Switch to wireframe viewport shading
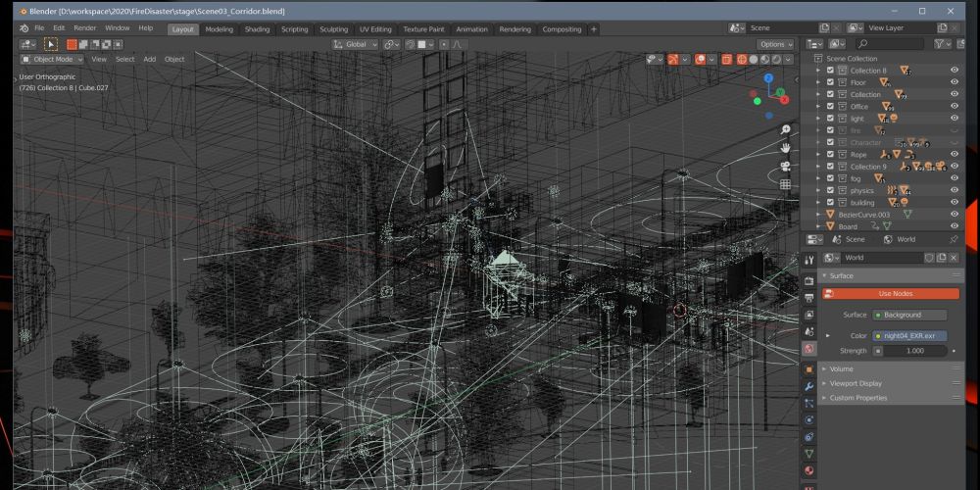This screenshot has height=490, width=980. 742,60
